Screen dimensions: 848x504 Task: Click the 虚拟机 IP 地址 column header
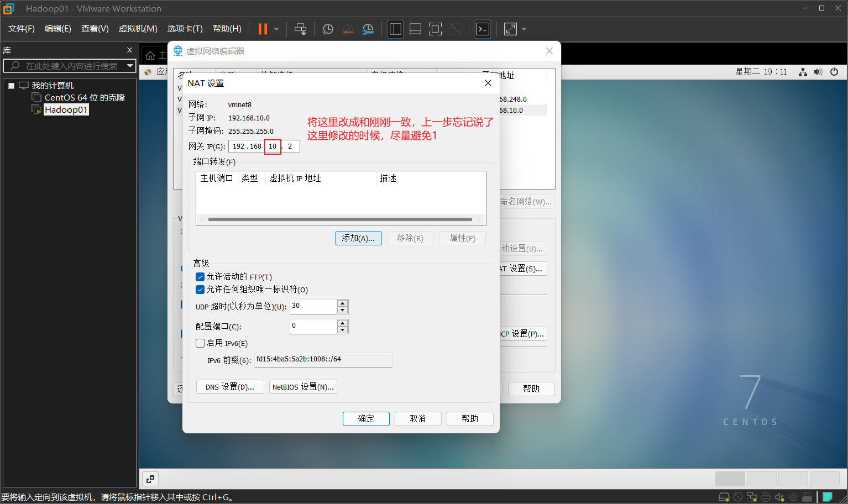point(321,179)
